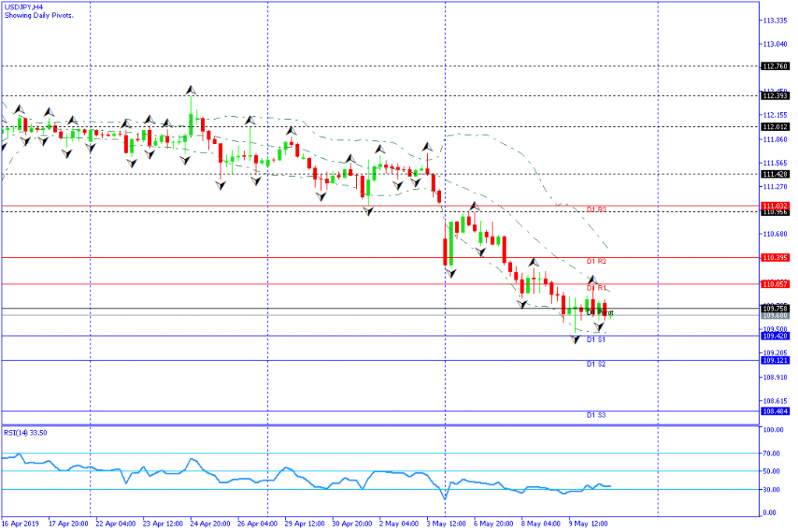Click the D1 R2 pivot label
Image resolution: width=798 pixels, height=532 pixels.
(596, 262)
